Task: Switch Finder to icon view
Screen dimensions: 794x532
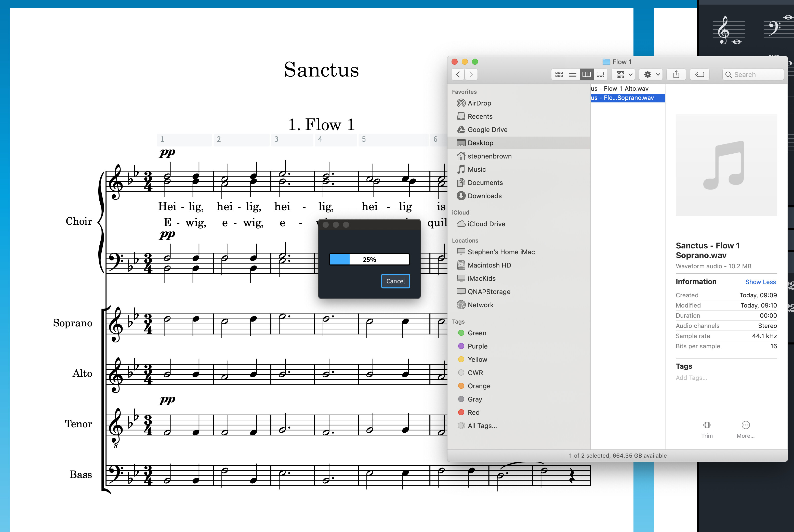Action: click(559, 74)
